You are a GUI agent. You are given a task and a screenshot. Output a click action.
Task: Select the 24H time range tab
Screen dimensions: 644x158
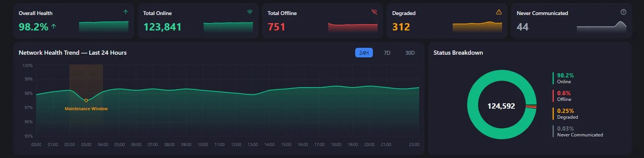[364, 53]
